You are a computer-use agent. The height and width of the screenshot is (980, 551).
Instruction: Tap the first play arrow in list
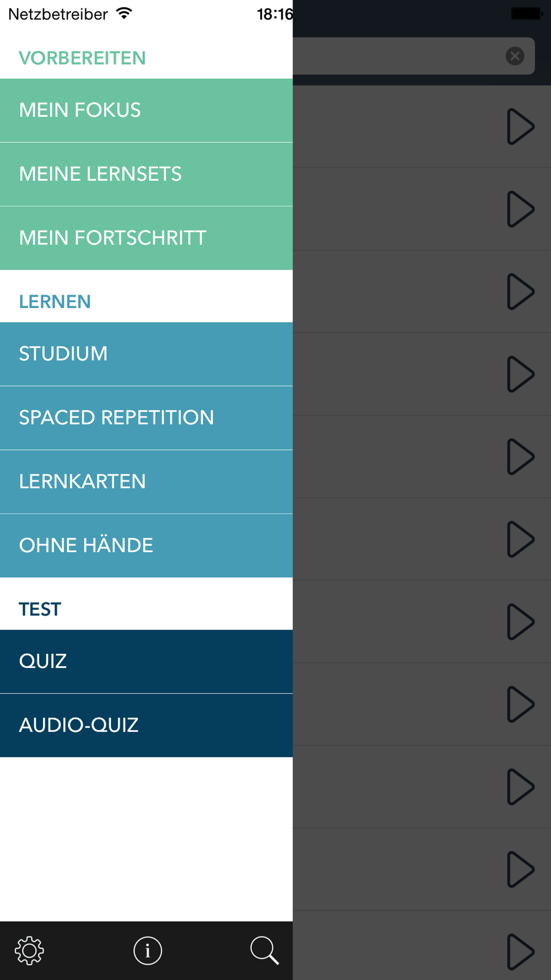tap(520, 126)
